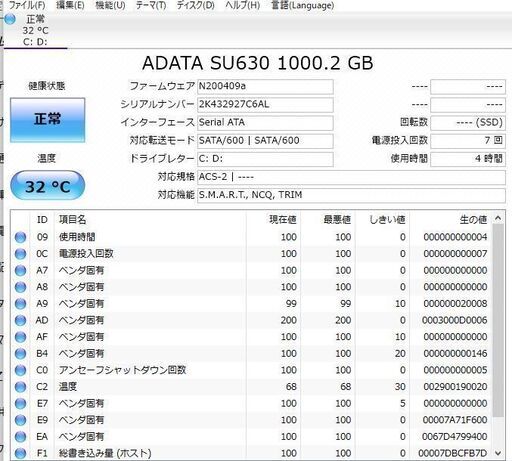The height and width of the screenshot is (461, 512).
Task: Click raw value 0067D4799400
Action: 455,437
